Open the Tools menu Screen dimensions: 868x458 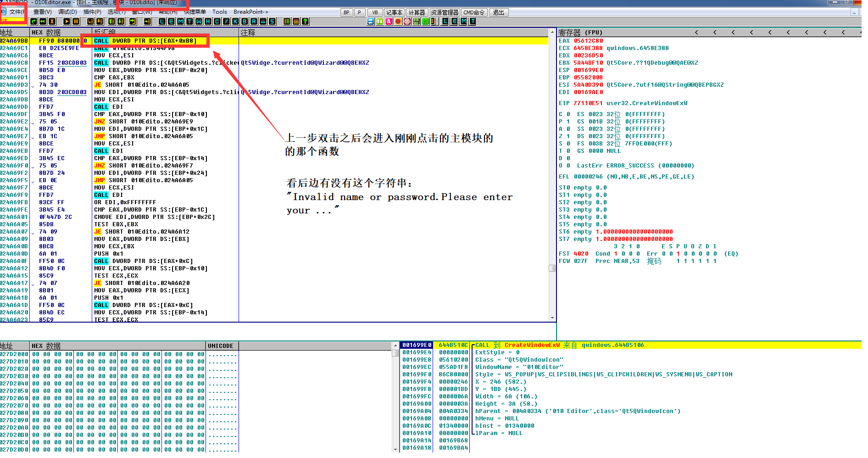pyautogui.click(x=220, y=12)
